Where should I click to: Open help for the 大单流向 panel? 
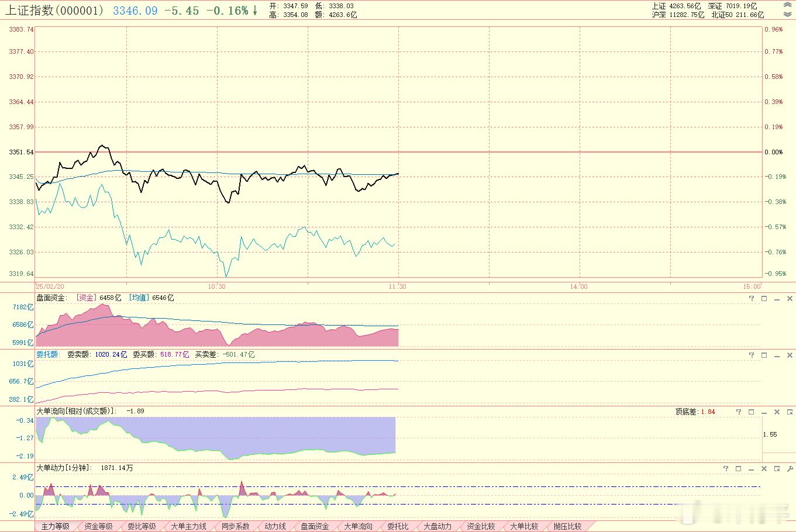739,412
